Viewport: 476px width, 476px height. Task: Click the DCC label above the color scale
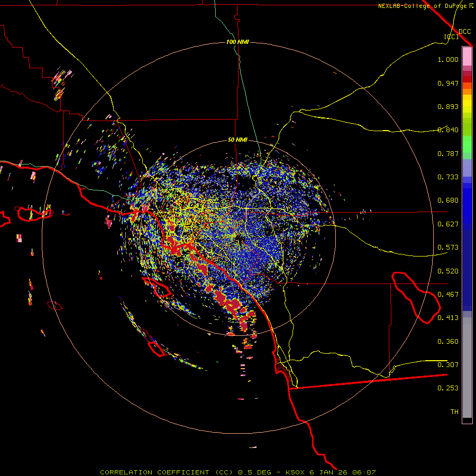point(465,31)
